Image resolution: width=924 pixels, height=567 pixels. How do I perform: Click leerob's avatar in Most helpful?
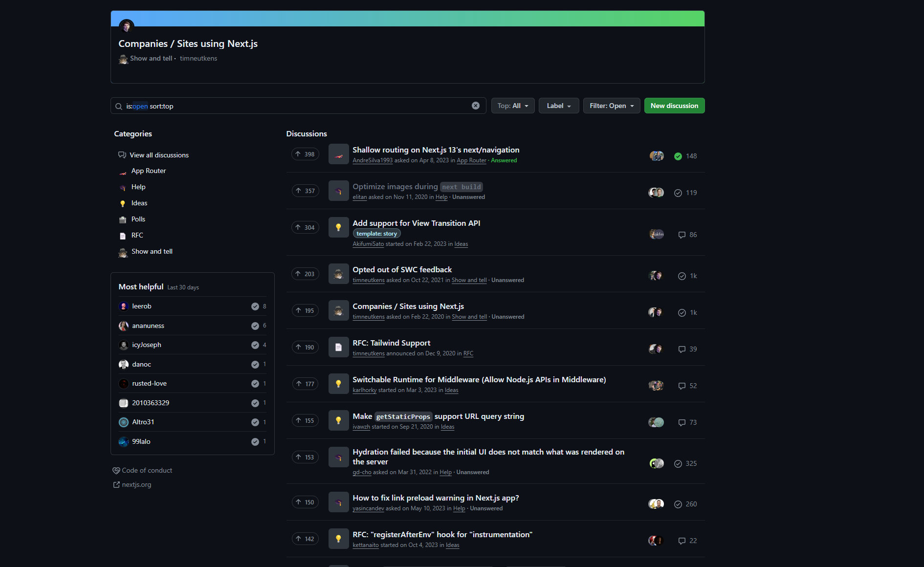[x=124, y=306]
